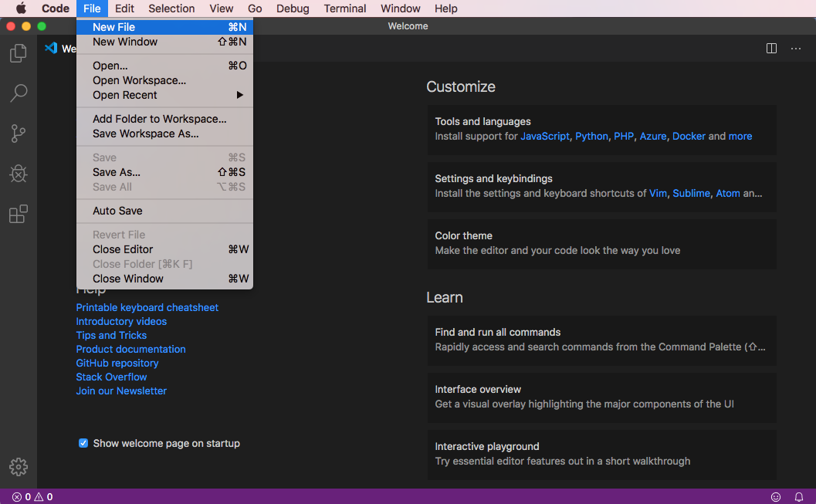Open the View menu

coord(221,8)
